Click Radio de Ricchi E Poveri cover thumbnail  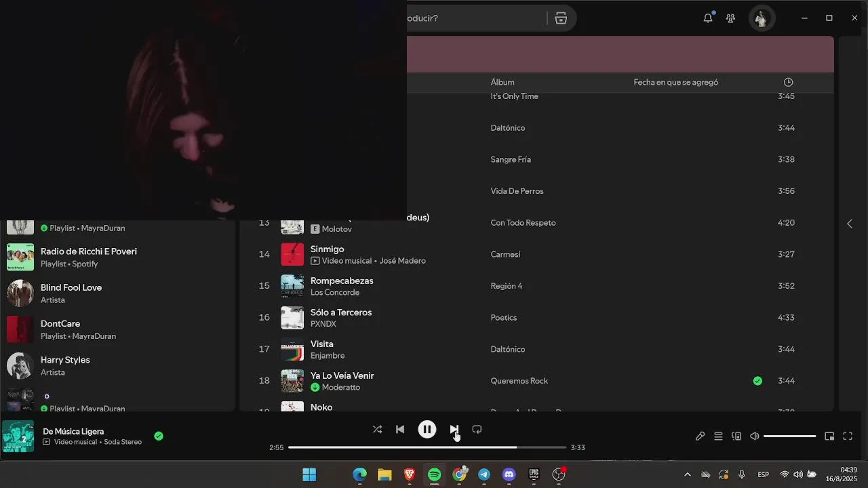tap(20, 257)
